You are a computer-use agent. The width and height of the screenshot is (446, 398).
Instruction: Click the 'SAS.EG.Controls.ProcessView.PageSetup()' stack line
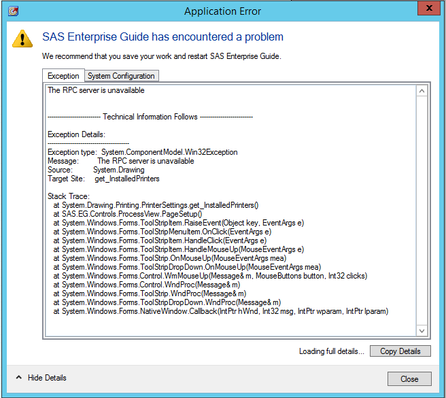coord(128,214)
